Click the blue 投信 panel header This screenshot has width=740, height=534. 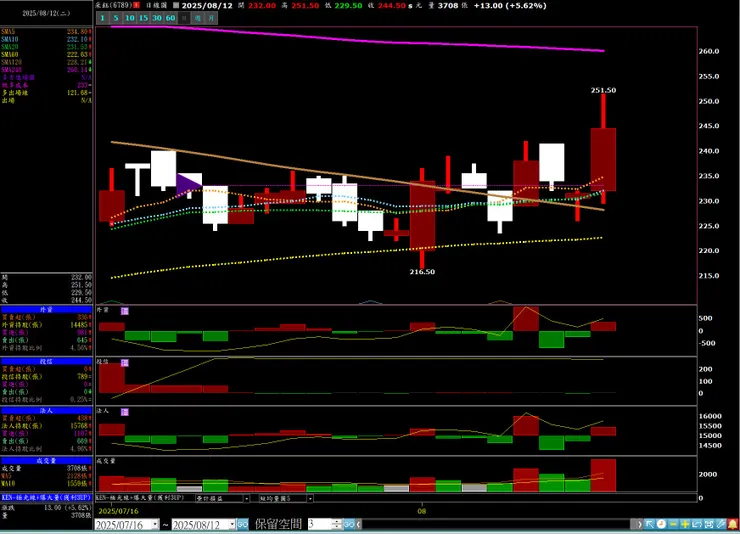(x=46, y=361)
